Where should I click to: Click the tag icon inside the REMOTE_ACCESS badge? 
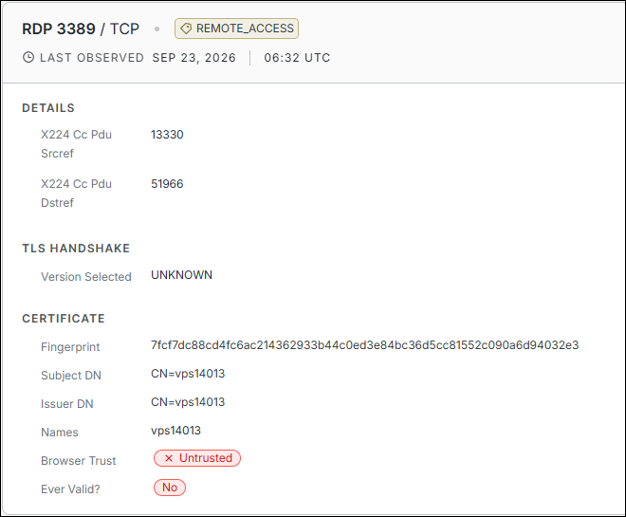[x=186, y=28]
